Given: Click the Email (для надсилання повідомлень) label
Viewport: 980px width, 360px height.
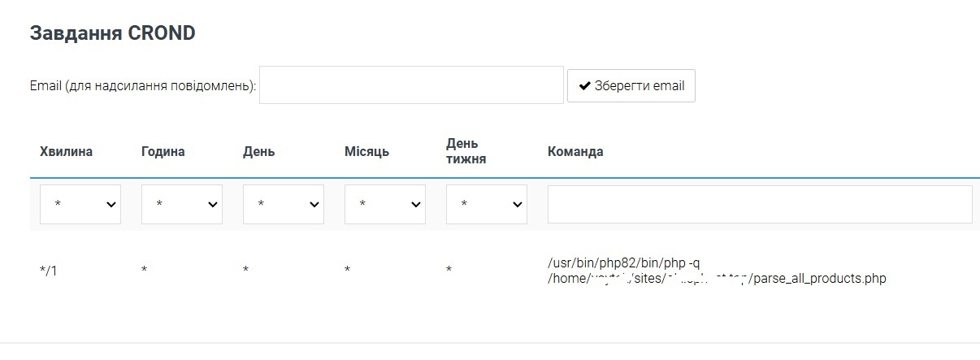Looking at the screenshot, I should pyautogui.click(x=142, y=86).
